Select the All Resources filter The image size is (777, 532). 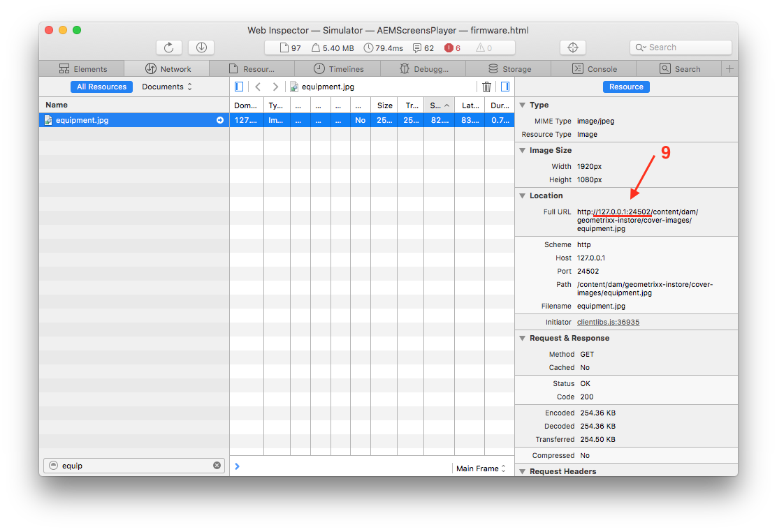coord(101,87)
